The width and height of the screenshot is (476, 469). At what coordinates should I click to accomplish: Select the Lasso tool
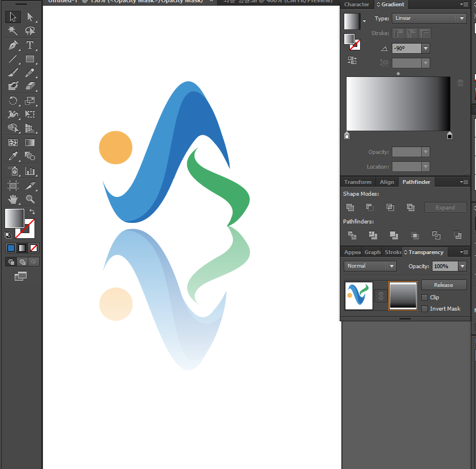click(30, 31)
